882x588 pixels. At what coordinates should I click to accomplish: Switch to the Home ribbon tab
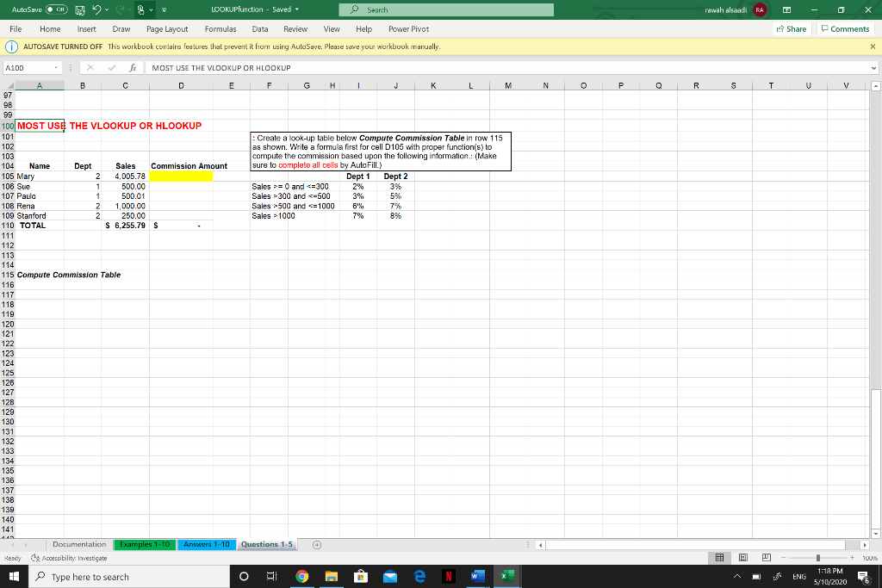point(50,28)
